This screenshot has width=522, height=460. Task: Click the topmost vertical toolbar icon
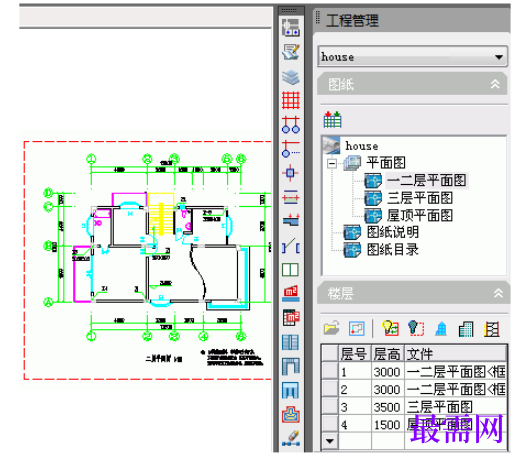[291, 28]
